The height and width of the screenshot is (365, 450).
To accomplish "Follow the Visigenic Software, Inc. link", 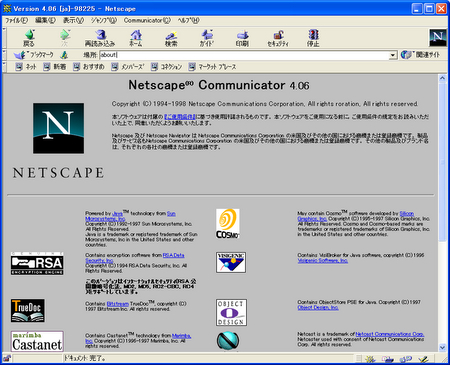I will pyautogui.click(x=323, y=261).
